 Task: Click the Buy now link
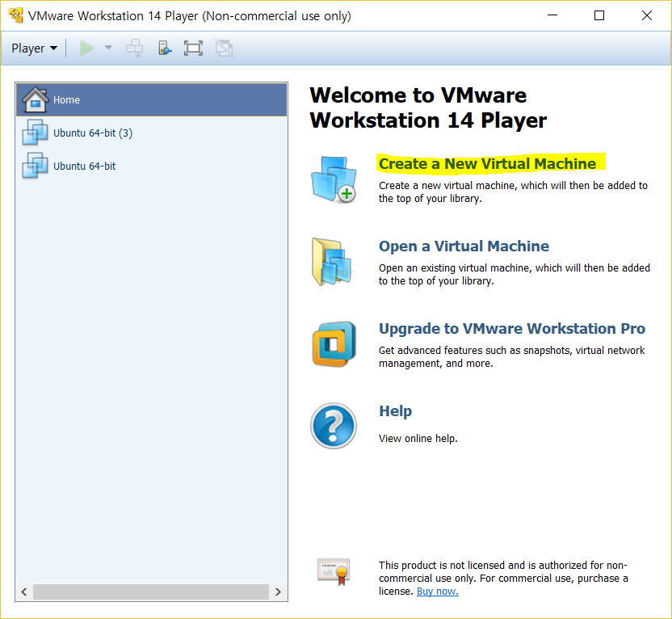coord(438,592)
